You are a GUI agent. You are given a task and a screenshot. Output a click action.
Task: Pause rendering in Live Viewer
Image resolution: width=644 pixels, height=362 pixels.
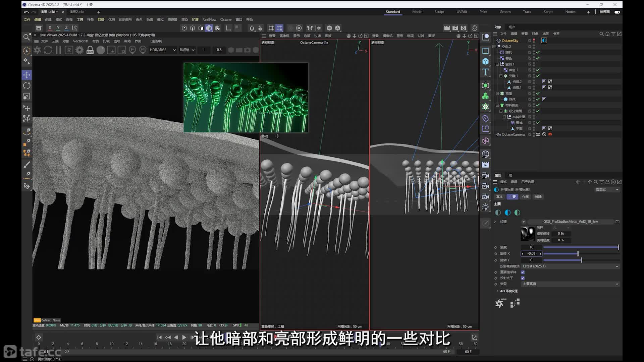(58, 50)
